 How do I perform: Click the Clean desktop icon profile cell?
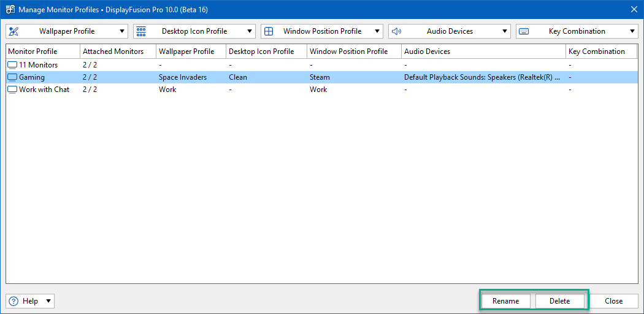pos(238,77)
